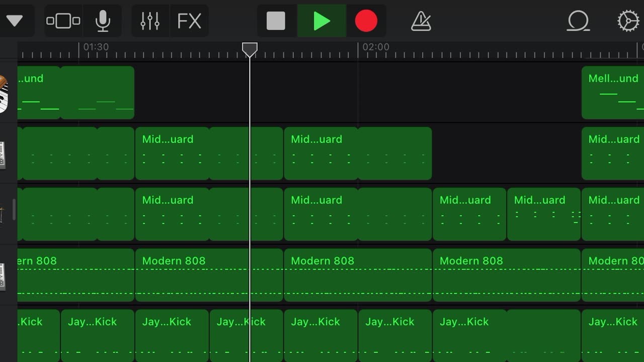
Task: Start recording with the red button
Action: (x=366, y=21)
